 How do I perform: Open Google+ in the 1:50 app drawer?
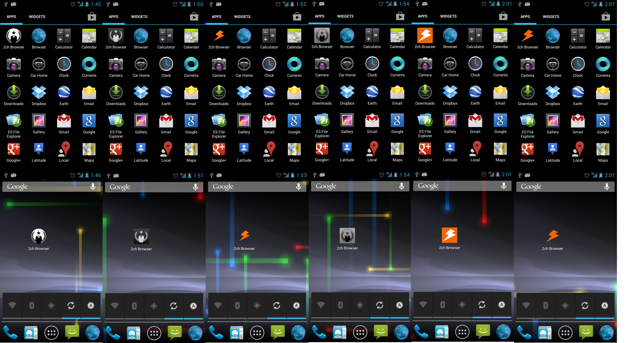[116, 152]
